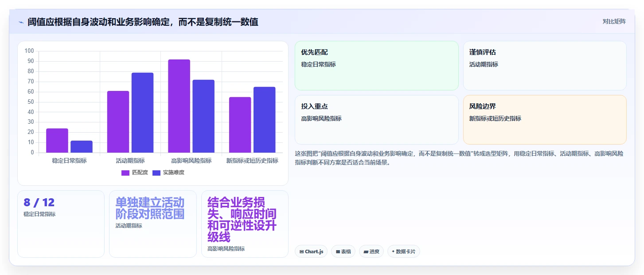This screenshot has height=275, width=644.
Task: Click 高影响风险指标 text in the 投入重点 card
Action: (321, 118)
